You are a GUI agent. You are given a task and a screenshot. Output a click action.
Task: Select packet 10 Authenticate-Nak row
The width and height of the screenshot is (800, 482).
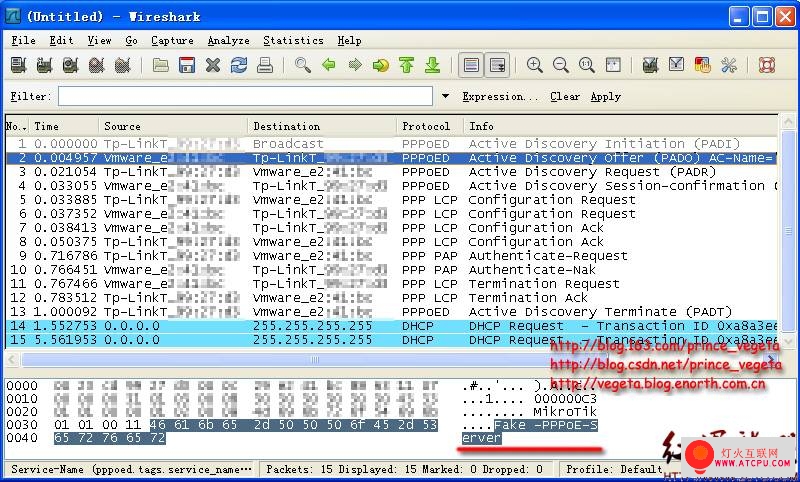click(x=391, y=270)
